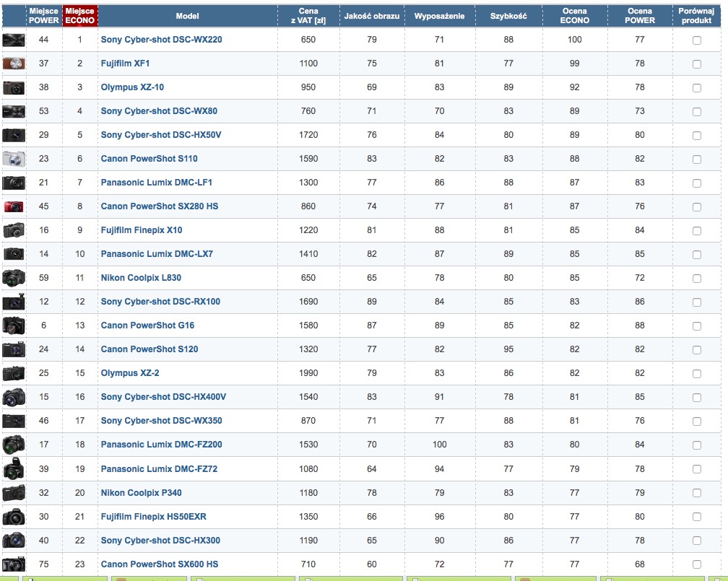The image size is (728, 581).
Task: Click Panasonic Lumix DMC-FZ72 camera thumbnail
Action: click(14, 468)
